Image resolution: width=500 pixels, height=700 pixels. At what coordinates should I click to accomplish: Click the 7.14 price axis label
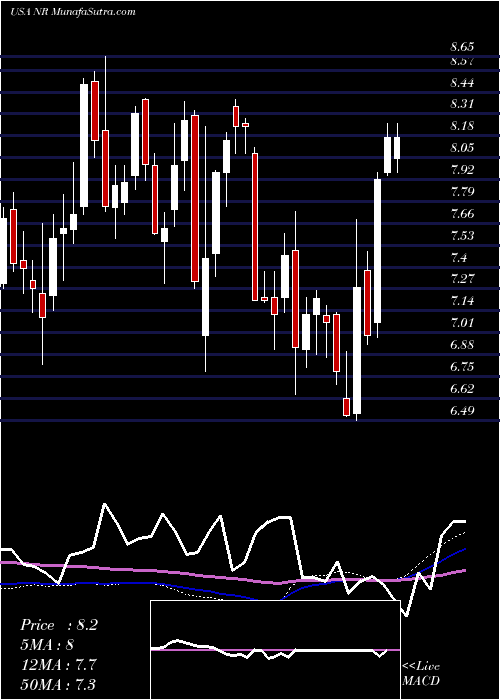pyautogui.click(x=462, y=301)
